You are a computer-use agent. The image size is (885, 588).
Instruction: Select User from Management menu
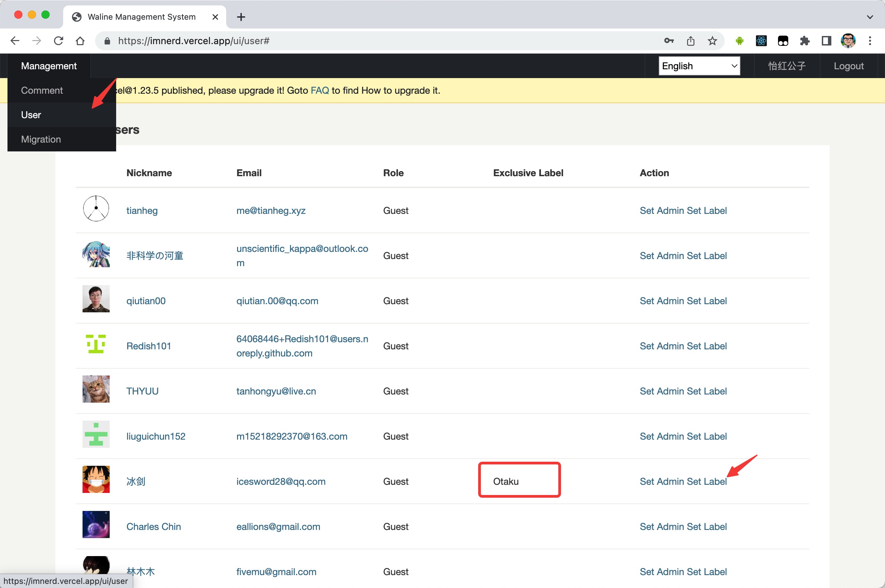[x=31, y=115]
